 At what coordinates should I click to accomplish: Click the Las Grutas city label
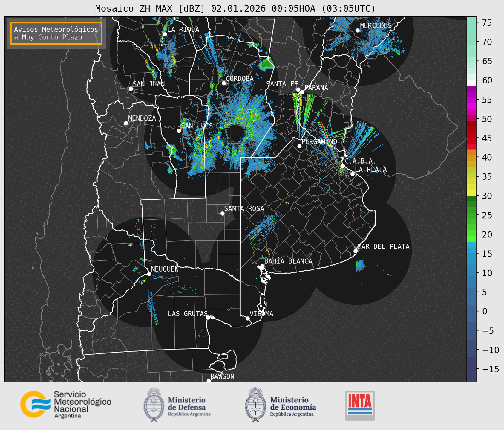[187, 314]
